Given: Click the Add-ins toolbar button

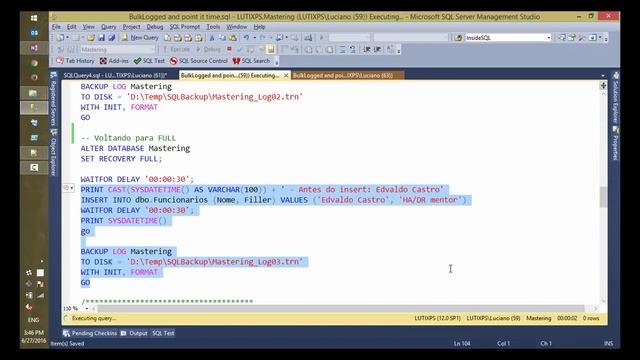Looking at the screenshot, I should [114, 61].
